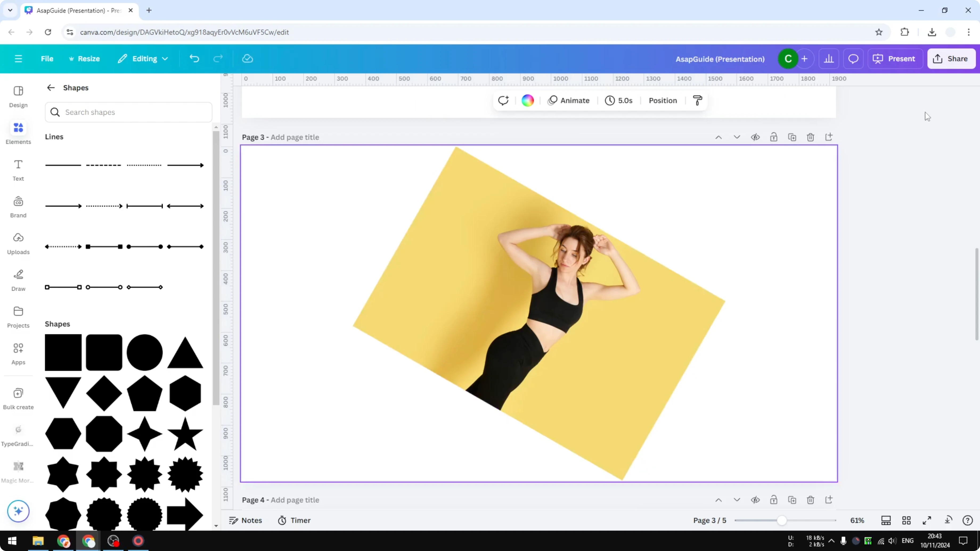
Task: Duplicate Page 3 with the copy icon
Action: point(792,137)
